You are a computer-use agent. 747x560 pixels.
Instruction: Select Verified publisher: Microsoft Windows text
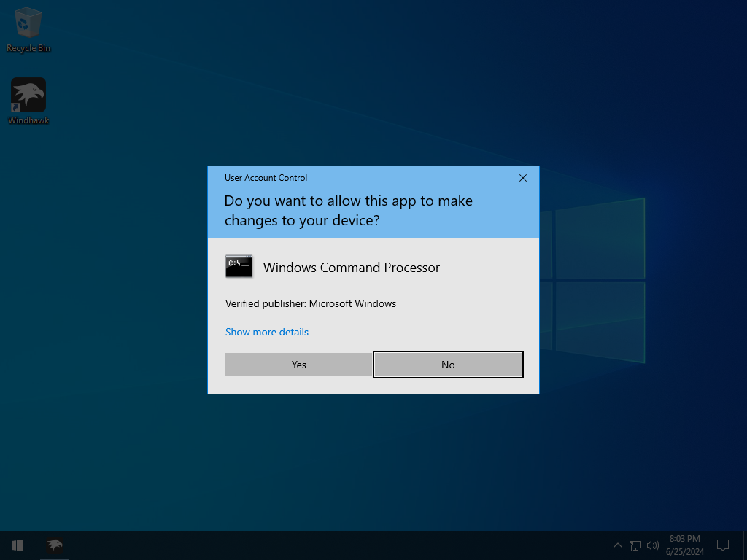[x=311, y=303]
